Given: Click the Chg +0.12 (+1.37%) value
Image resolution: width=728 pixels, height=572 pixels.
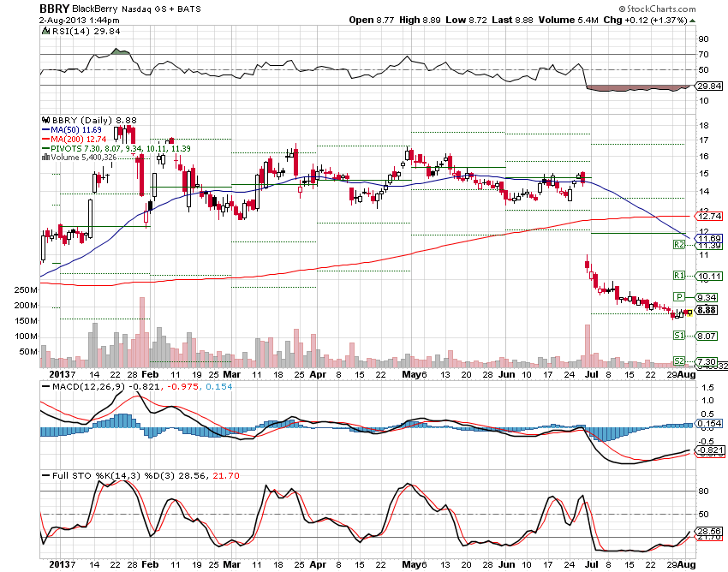Looking at the screenshot, I should [646, 20].
